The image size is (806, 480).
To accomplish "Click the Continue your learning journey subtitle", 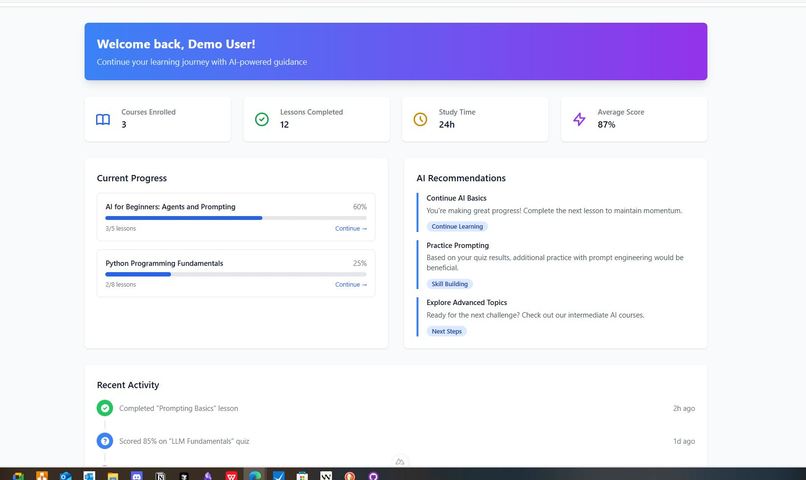I will coord(202,62).
